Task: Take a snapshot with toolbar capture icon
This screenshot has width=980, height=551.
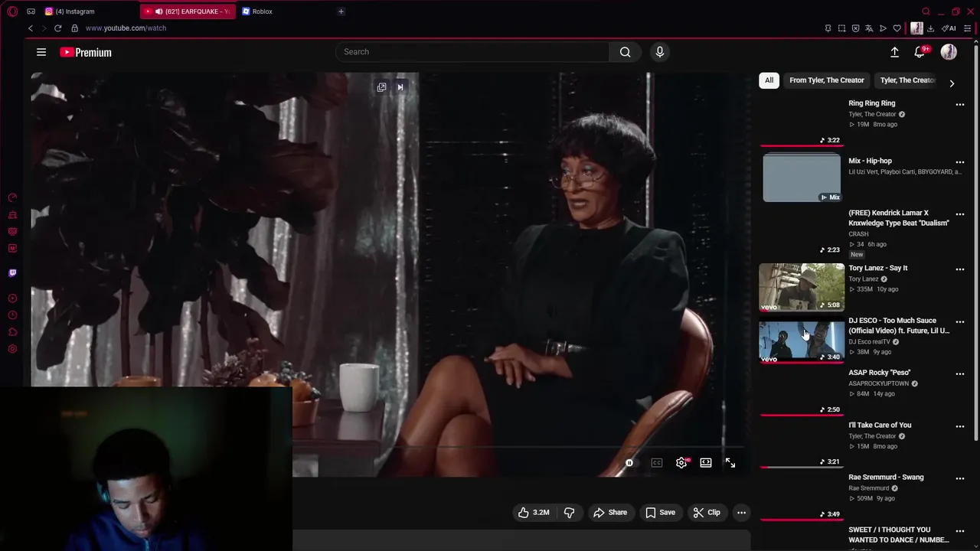Action: pos(841,28)
